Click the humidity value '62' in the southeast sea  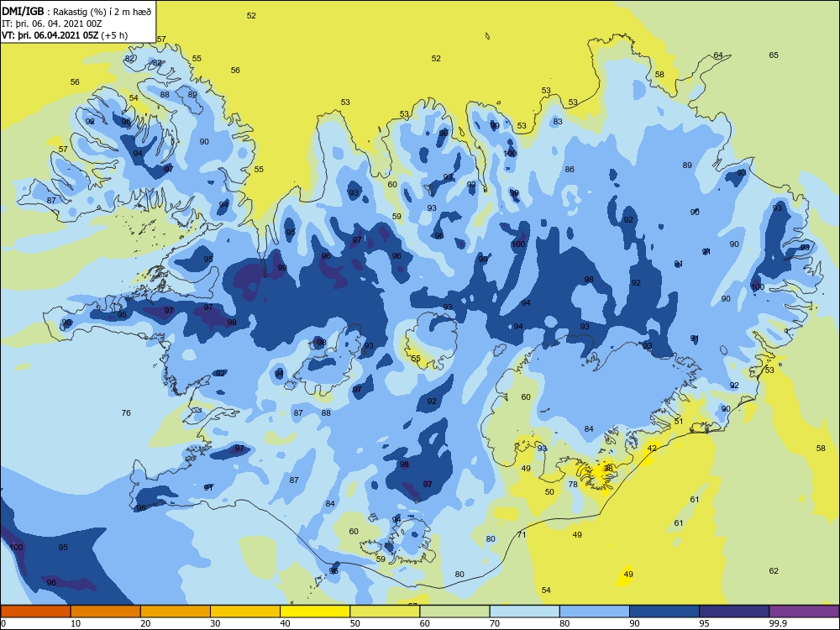click(774, 571)
